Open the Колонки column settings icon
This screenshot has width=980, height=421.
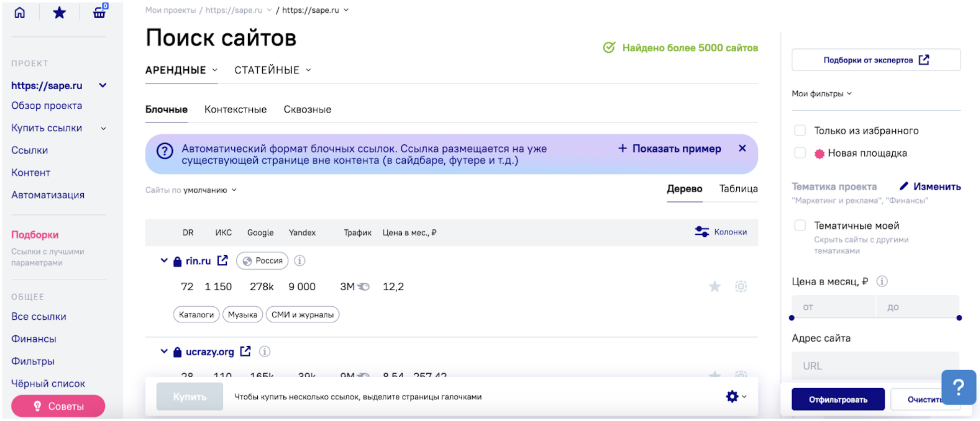coord(701,232)
